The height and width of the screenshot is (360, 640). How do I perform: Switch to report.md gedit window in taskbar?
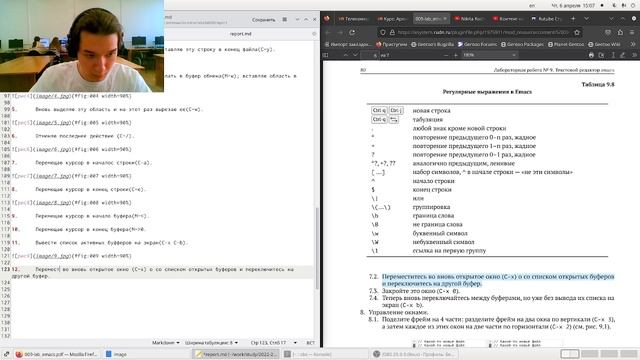pos(236,354)
